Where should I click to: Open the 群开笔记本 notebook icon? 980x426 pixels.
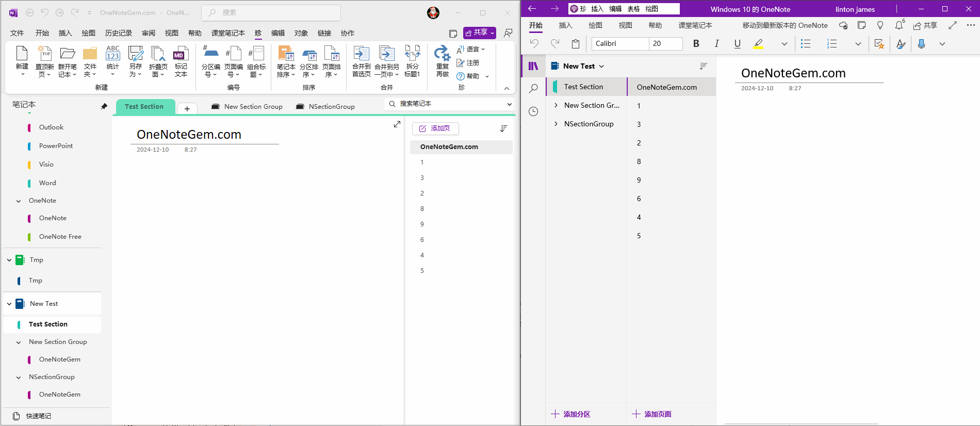(x=68, y=54)
